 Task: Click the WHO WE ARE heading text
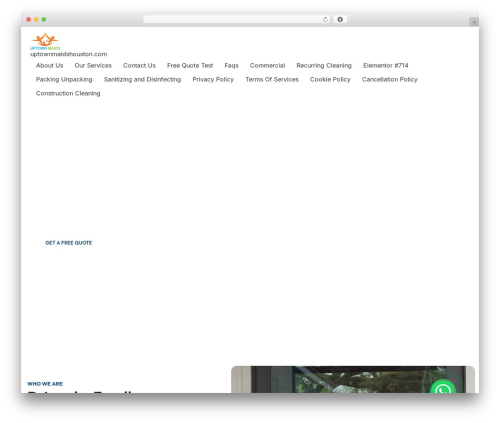45,384
